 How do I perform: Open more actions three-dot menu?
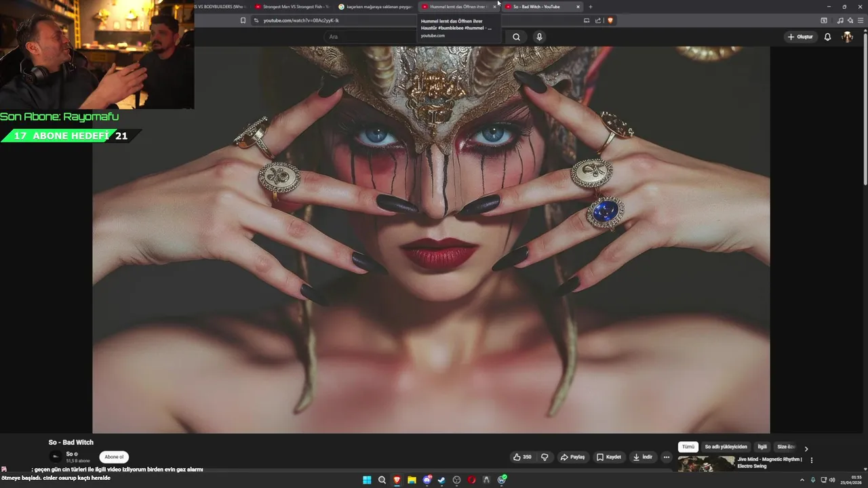pyautogui.click(x=667, y=457)
